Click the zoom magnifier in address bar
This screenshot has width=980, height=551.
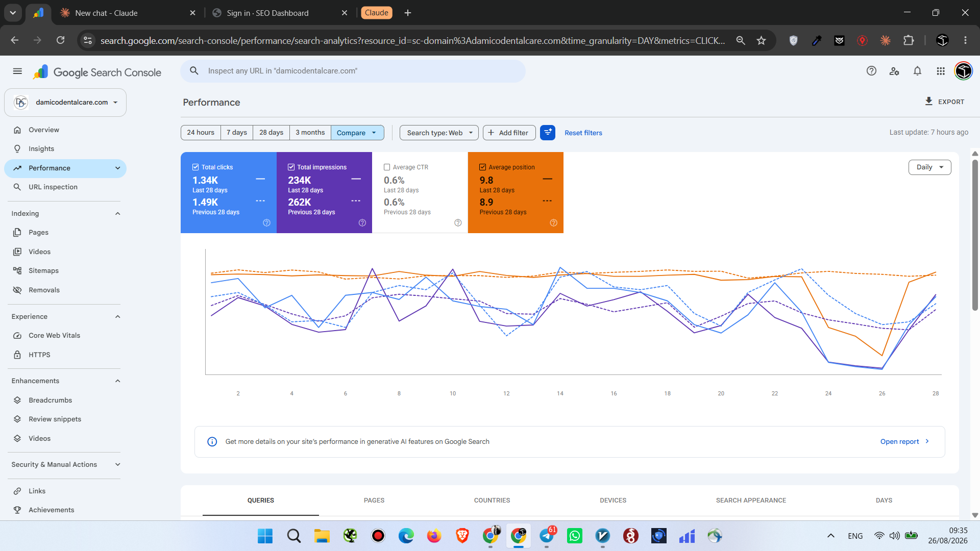741,40
